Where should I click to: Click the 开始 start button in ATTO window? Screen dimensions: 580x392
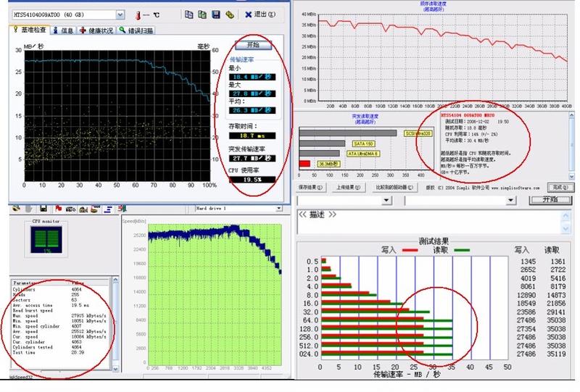550,200
